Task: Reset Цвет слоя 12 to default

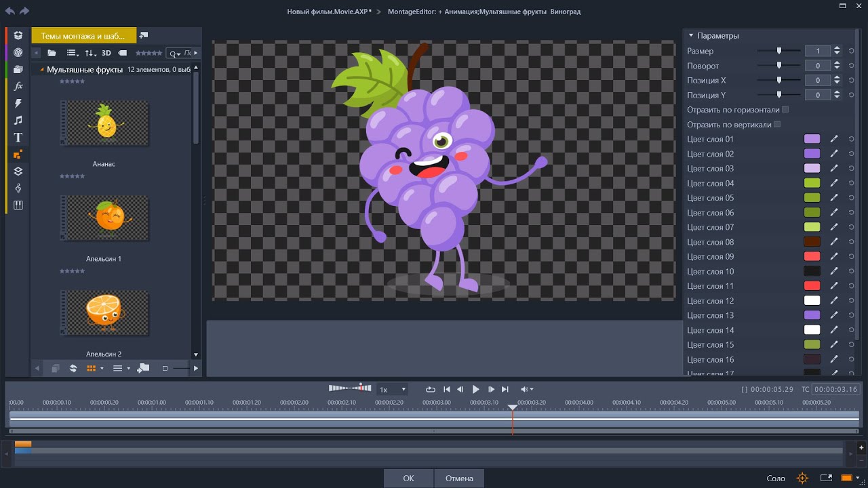Action: tap(851, 300)
